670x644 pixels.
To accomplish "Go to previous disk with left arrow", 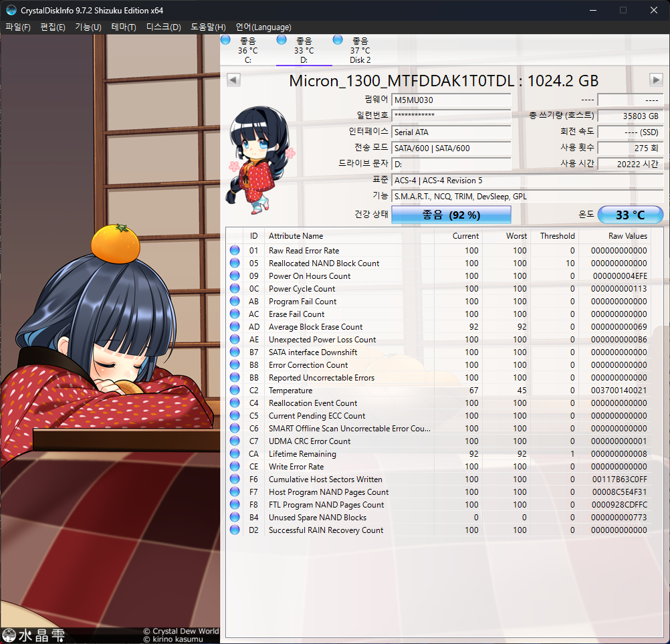I will [233, 80].
